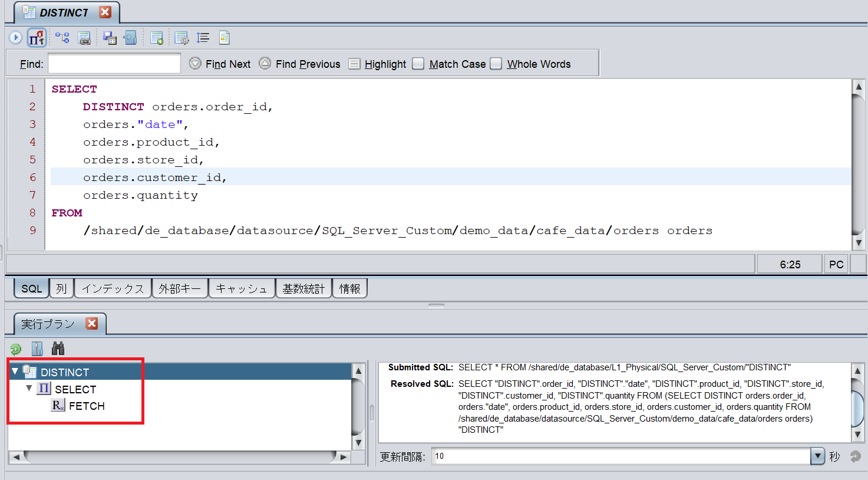Click the grayed refresh icon beside 秒
Image resolution: width=868 pixels, height=480 pixels.
855,456
